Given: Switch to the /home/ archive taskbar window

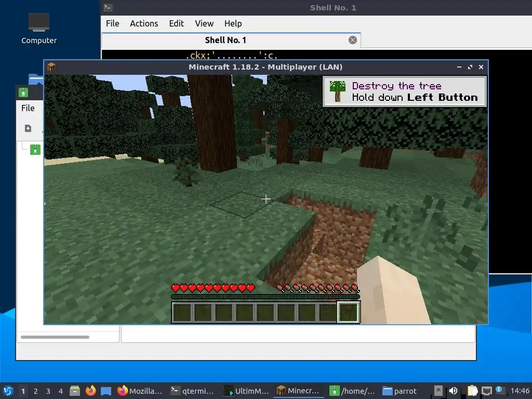Looking at the screenshot, I should (353, 391).
